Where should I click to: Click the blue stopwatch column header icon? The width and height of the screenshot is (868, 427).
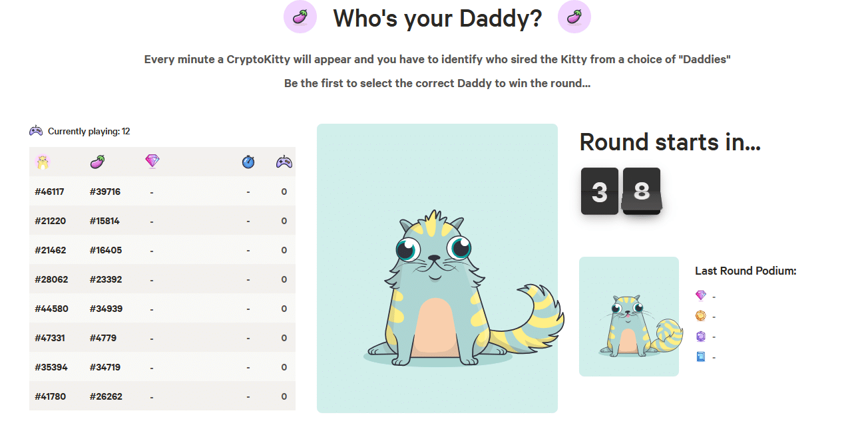click(x=248, y=162)
